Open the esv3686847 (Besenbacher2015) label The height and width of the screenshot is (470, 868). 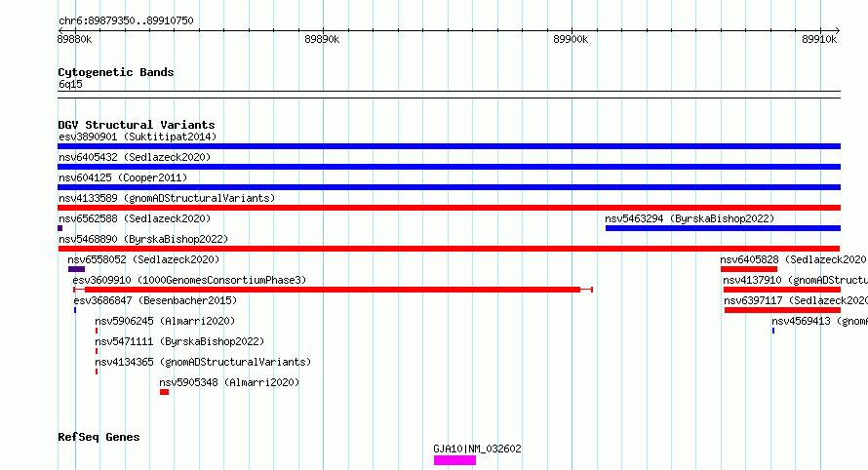pos(155,300)
